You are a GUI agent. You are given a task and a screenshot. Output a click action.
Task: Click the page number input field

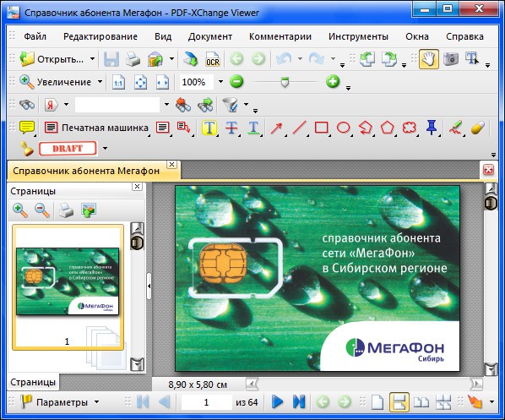pos(206,402)
